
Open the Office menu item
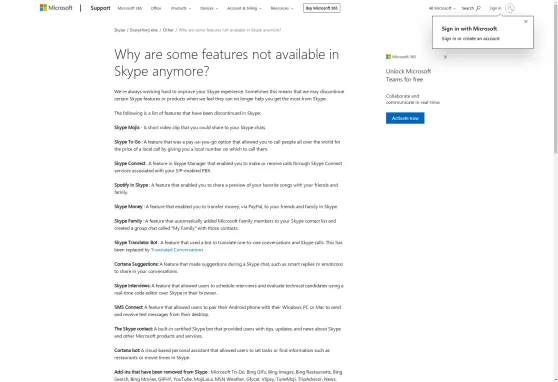[156, 8]
